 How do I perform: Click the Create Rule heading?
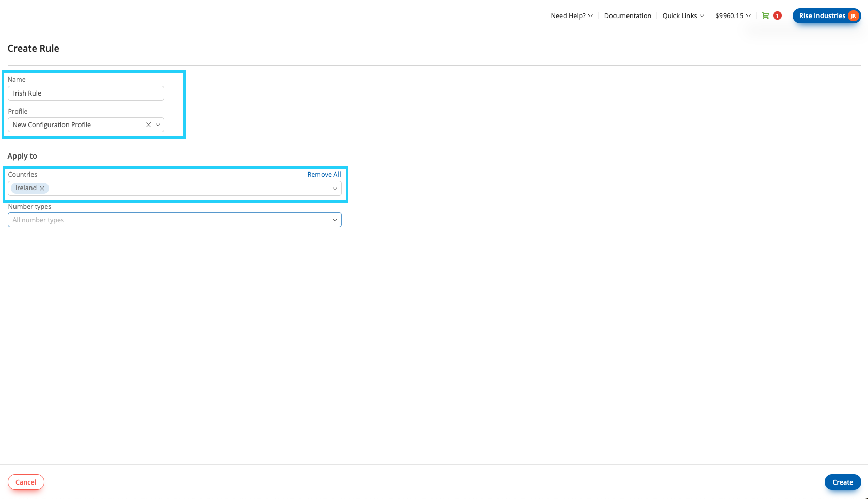coord(34,49)
